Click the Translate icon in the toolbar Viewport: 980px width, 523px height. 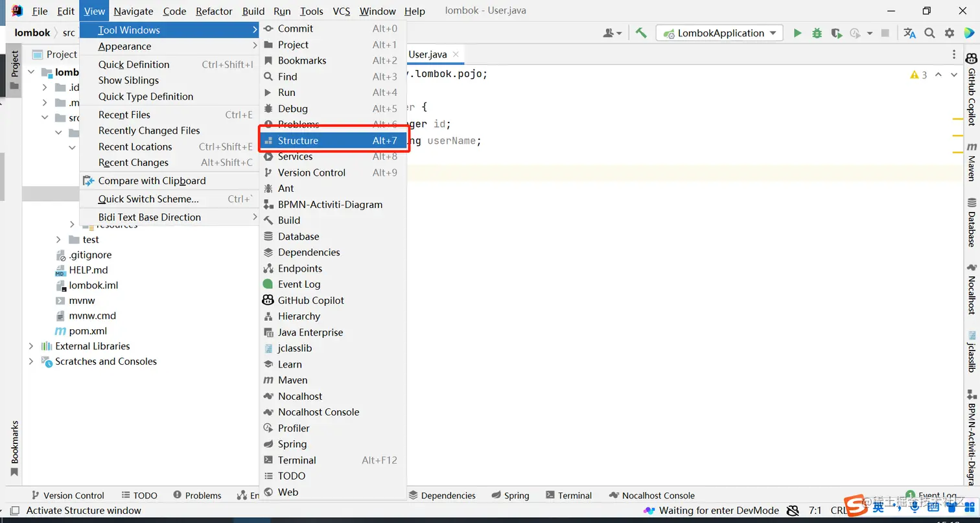pos(909,33)
